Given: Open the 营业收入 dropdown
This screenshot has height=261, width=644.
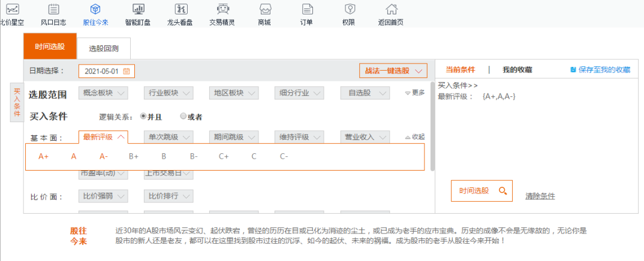Looking at the screenshot, I should pyautogui.click(x=365, y=137).
